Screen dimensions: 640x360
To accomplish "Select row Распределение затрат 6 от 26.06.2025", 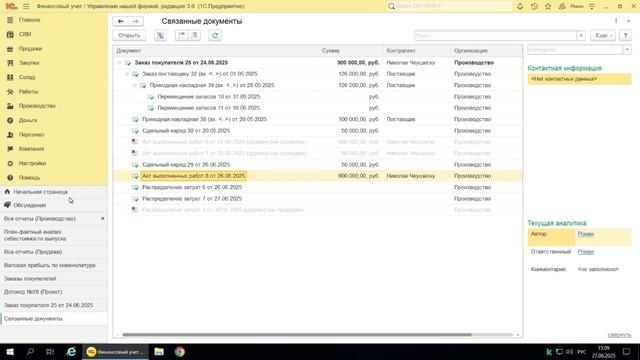I will coord(318,187).
